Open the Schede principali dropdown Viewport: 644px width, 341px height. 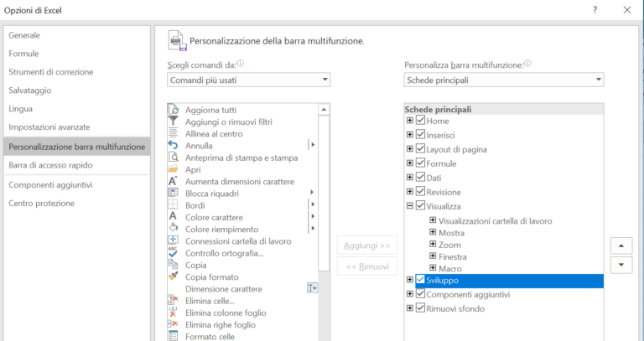tap(503, 80)
